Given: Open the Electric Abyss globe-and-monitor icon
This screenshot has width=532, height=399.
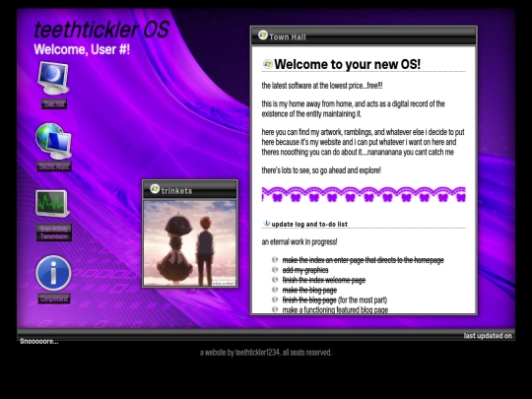Looking at the screenshot, I should 53,141.
